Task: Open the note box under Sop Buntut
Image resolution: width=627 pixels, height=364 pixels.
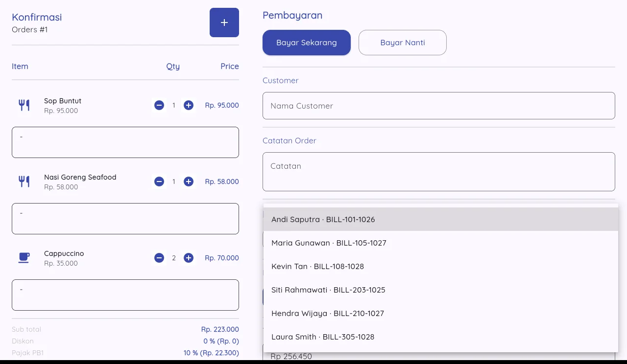Action: coord(125,142)
